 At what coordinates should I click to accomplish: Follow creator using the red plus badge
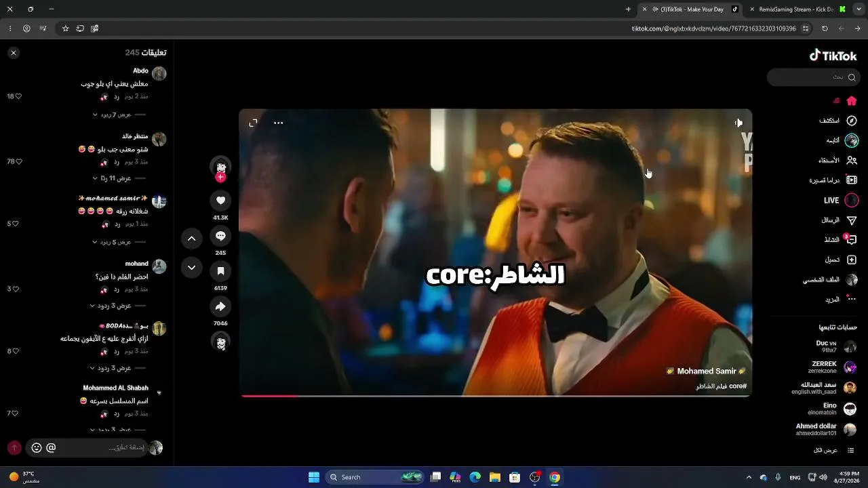[x=220, y=178]
